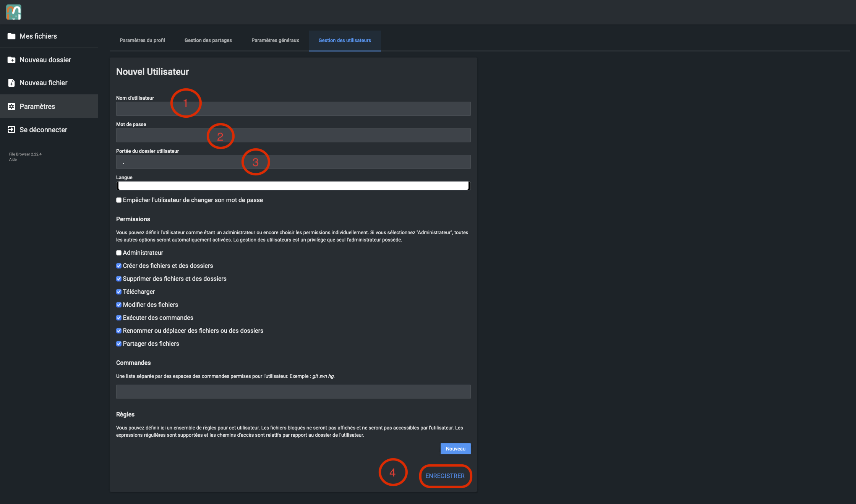Switch to Paramètres du profil tab
The height and width of the screenshot is (504, 856).
[142, 41]
